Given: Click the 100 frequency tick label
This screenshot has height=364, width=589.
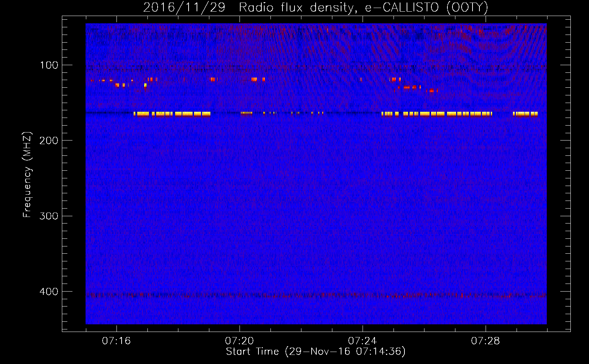Looking at the screenshot, I should click(49, 65).
